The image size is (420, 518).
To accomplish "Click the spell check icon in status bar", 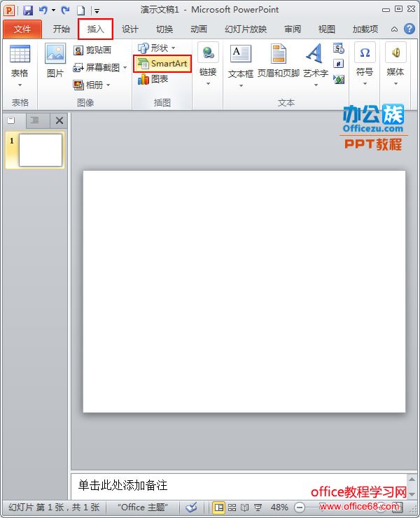I will click(x=191, y=507).
